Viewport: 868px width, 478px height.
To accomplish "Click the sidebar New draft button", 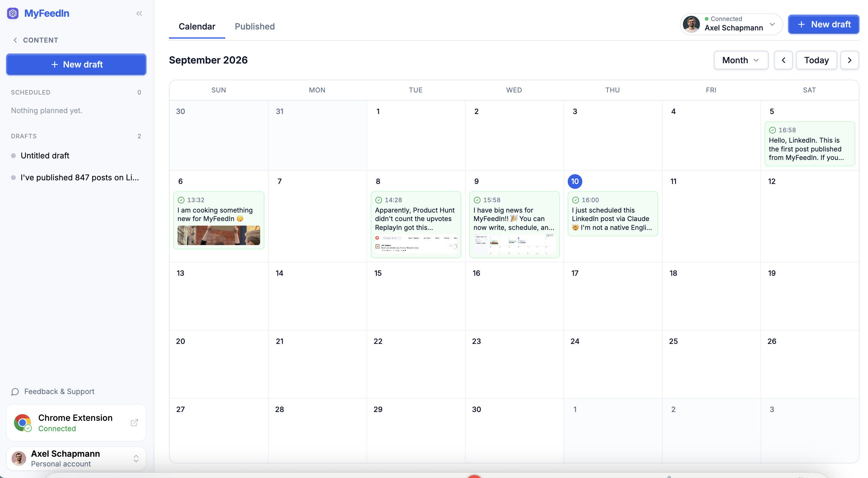I will click(76, 64).
